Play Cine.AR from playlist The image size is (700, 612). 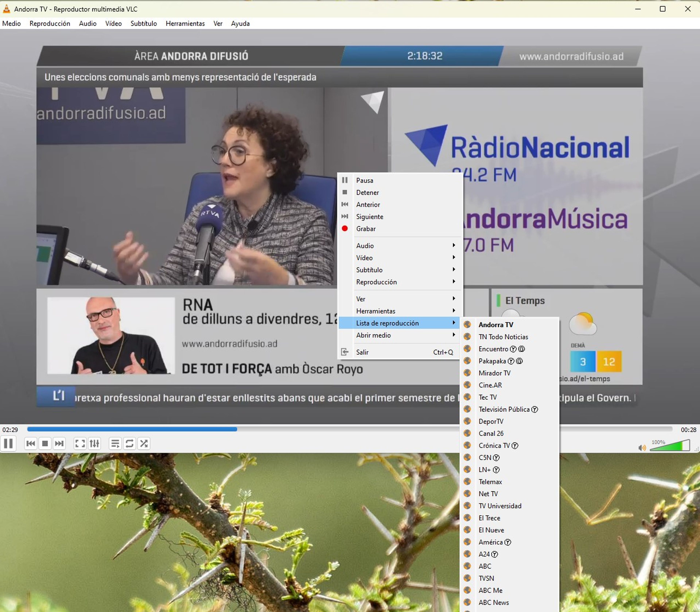coord(510,385)
